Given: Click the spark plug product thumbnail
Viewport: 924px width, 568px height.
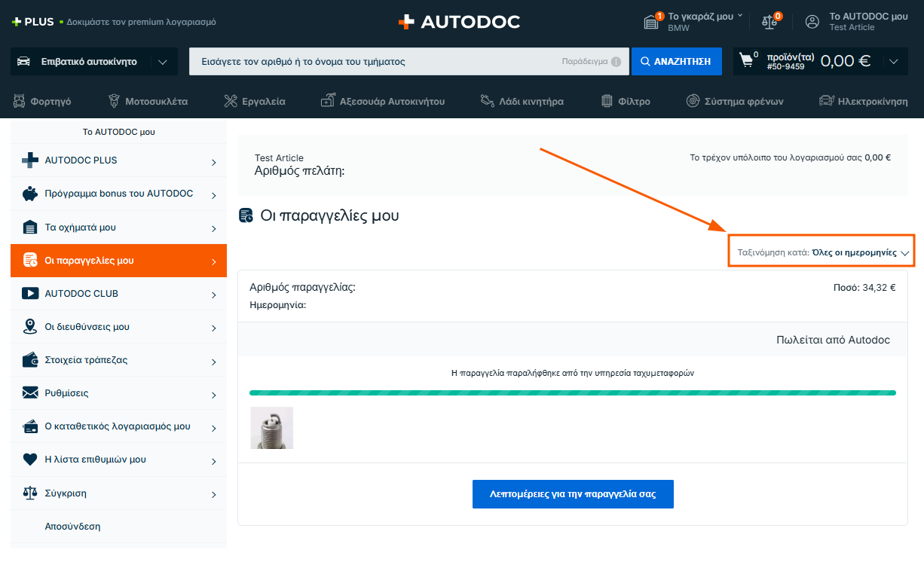Looking at the screenshot, I should [271, 428].
